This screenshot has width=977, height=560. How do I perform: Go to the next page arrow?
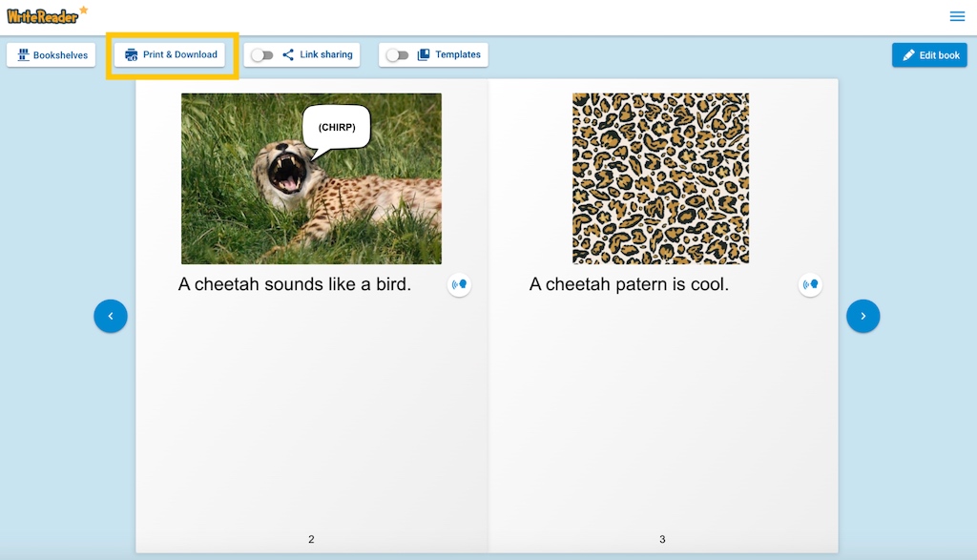click(863, 316)
